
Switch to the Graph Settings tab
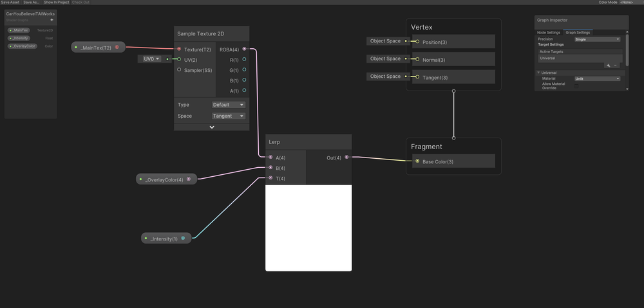[578, 32]
